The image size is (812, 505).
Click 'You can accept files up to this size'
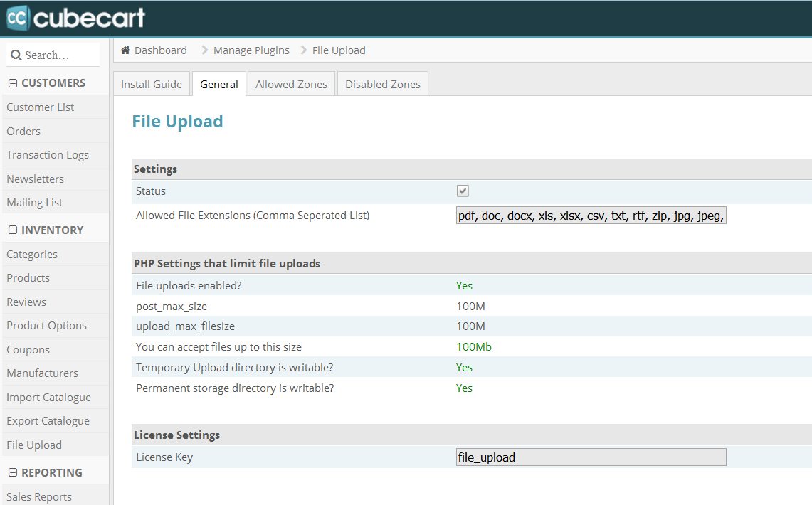218,347
